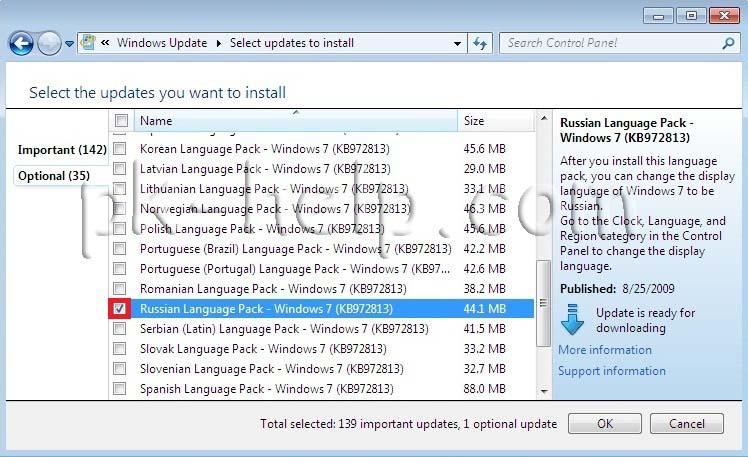The image size is (748, 457).
Task: Check Portuguese (Brazil) Language Pack checkbox
Action: click(120, 249)
